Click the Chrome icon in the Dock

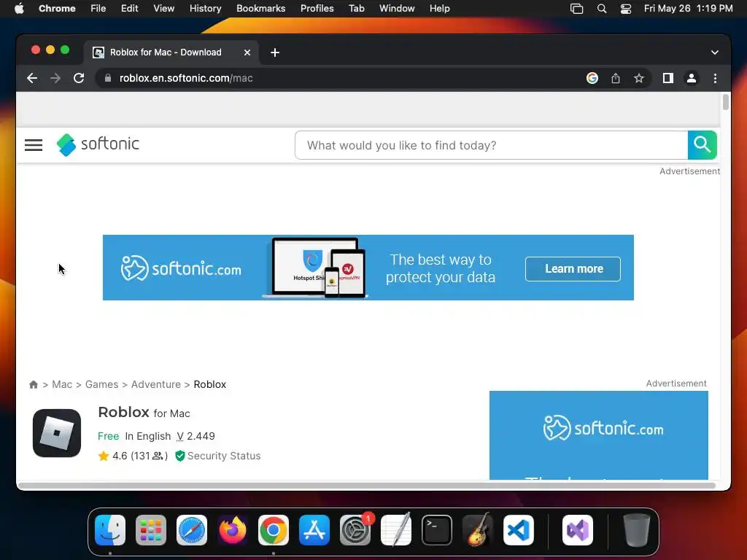tap(274, 530)
